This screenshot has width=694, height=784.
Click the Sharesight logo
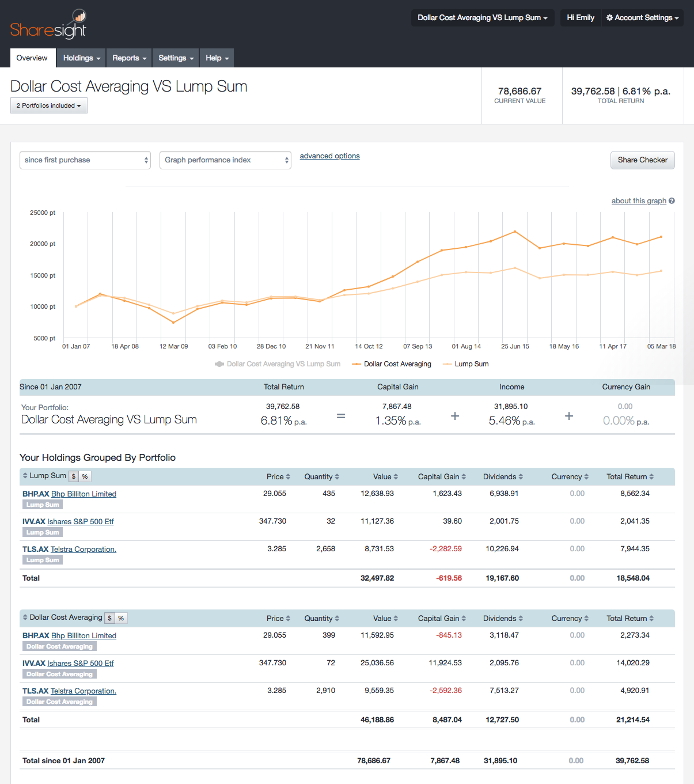(48, 24)
